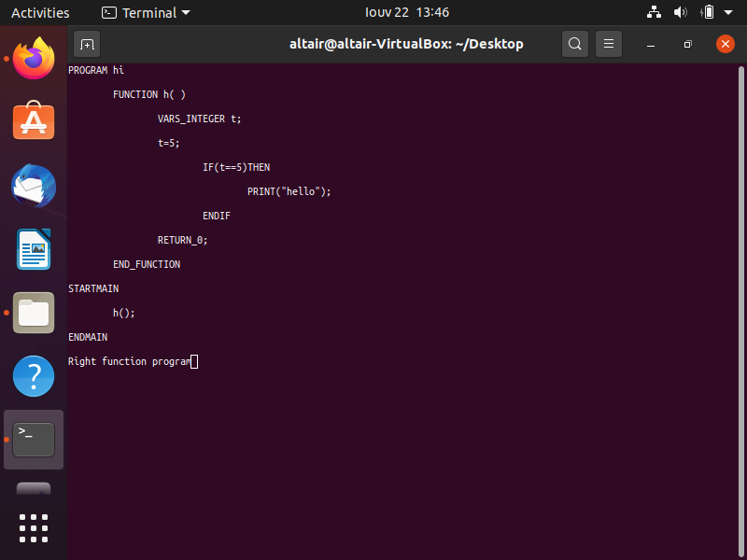Open Thunderbird mail from the dock
Image resolution: width=747 pixels, height=560 pixels.
tap(34, 185)
